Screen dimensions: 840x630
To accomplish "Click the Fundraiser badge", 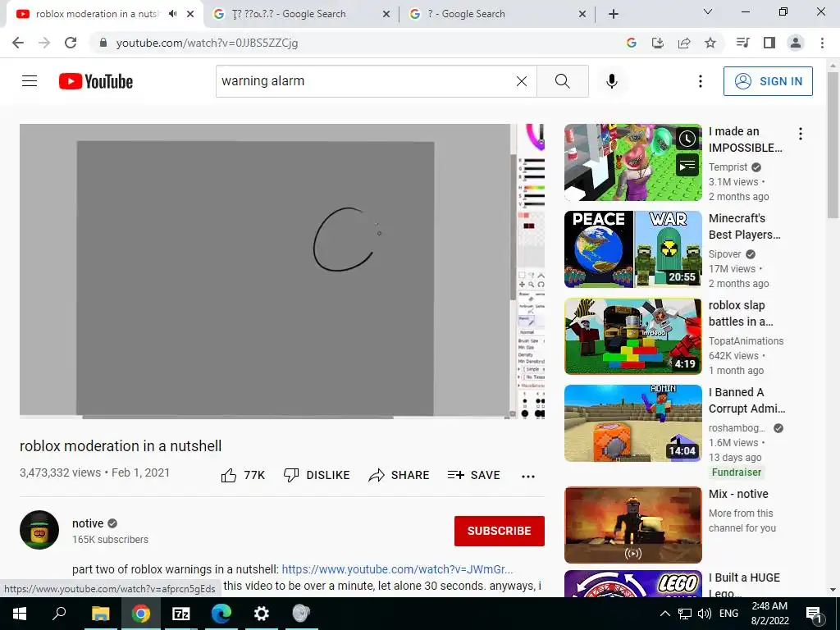I will (x=736, y=472).
